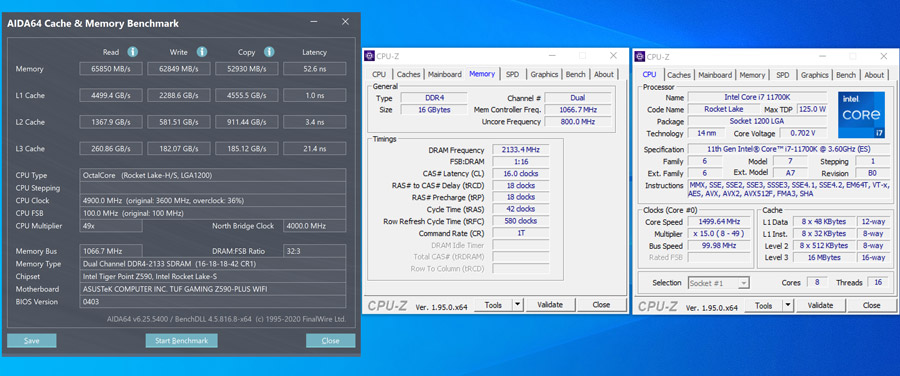The image size is (900, 376).
Task: Click DRAM Frequency value 2133.4 MHz
Action: (x=521, y=150)
